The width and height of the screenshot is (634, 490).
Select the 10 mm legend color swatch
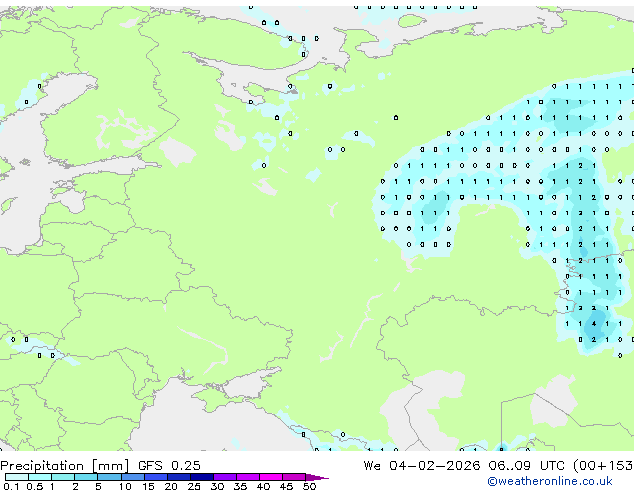[x=132, y=477]
